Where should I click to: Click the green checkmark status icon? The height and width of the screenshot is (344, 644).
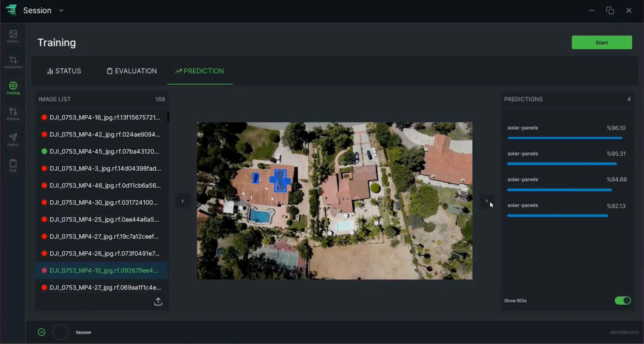point(42,332)
